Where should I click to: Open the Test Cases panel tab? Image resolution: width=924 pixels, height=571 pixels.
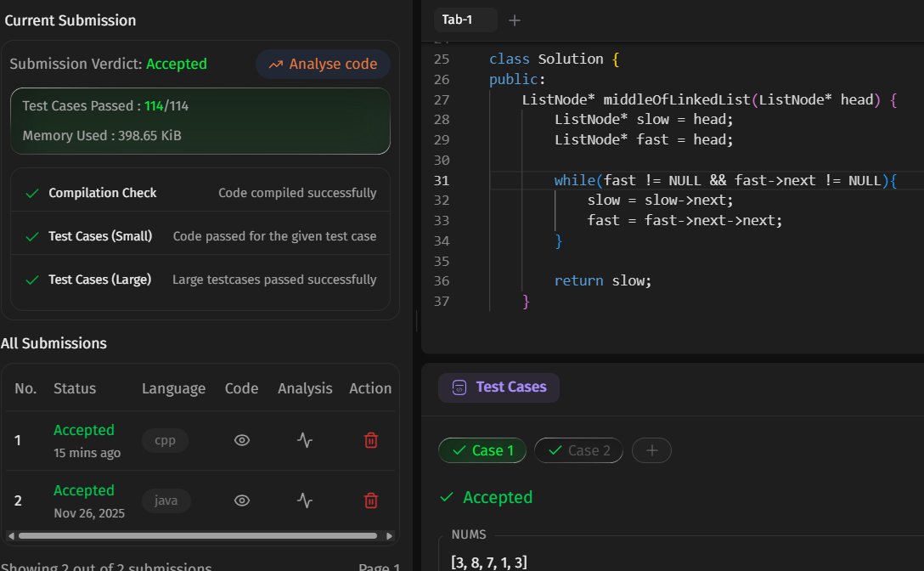499,387
